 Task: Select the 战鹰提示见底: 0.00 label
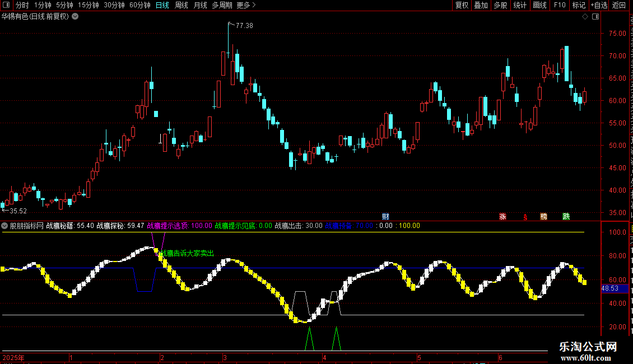244,226
